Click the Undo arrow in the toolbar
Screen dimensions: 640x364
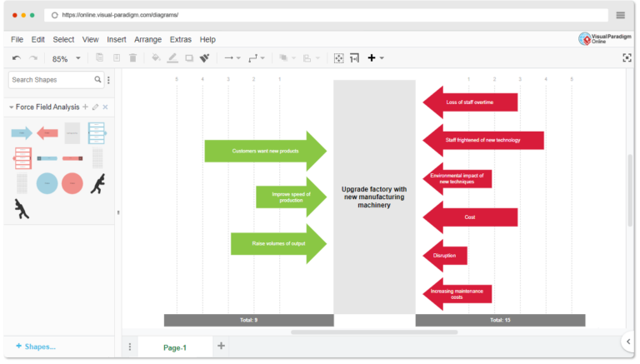point(17,58)
